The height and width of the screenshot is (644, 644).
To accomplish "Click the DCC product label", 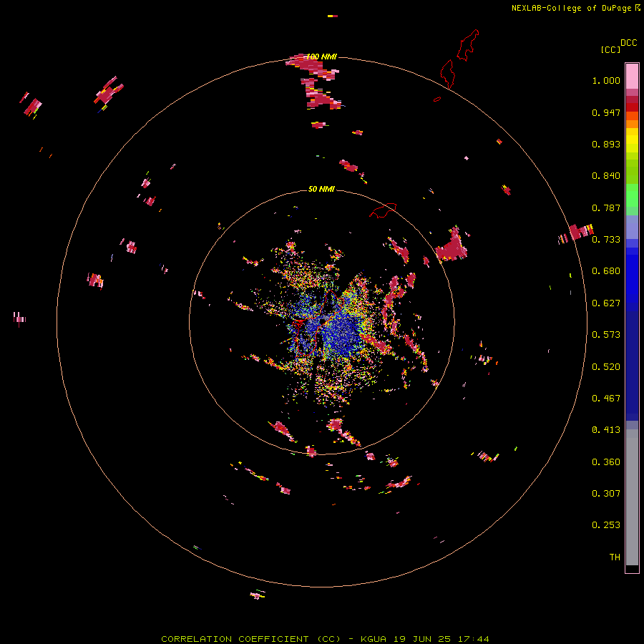I will pyautogui.click(x=629, y=43).
